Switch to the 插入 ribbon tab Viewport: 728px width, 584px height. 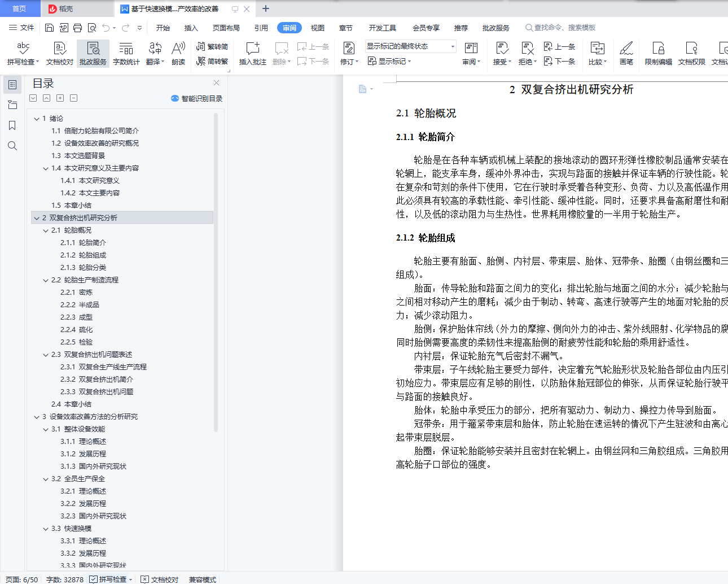tap(191, 28)
